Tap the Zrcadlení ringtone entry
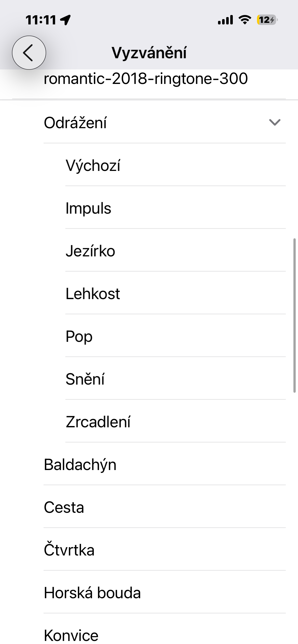 coord(98,422)
